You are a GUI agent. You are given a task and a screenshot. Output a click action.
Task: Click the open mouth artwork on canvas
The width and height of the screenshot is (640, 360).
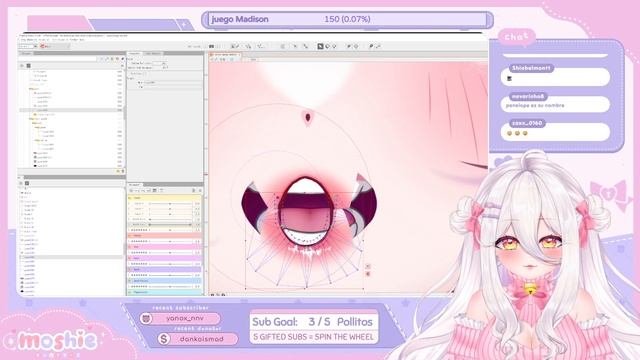point(307,211)
